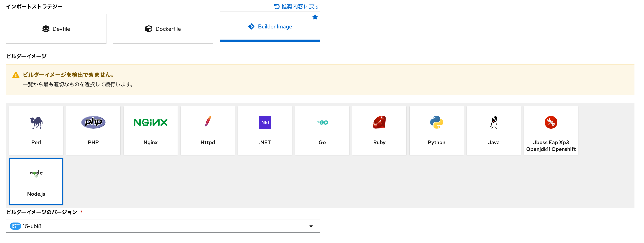
Task: Select the Python builder image icon
Action: tap(436, 130)
